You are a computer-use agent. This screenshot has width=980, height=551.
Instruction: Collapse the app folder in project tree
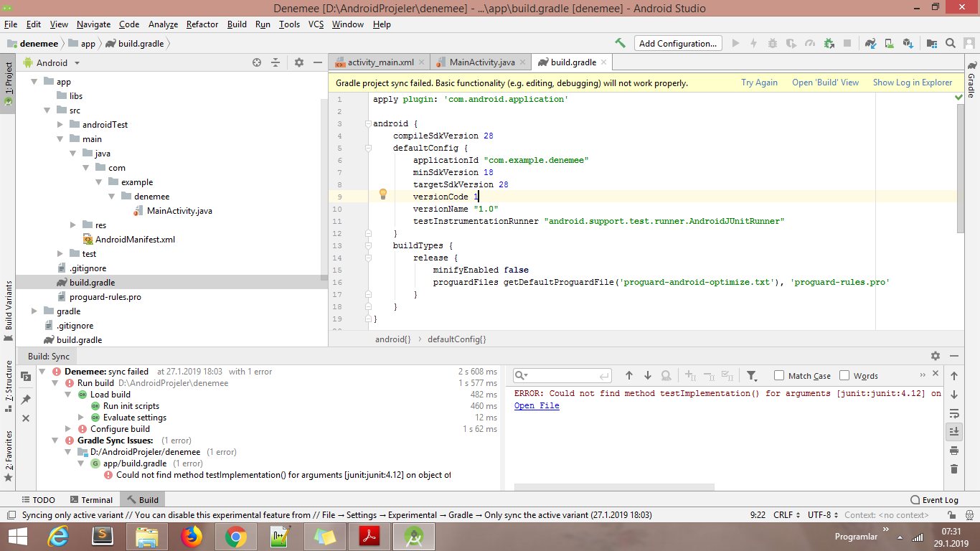(34, 82)
